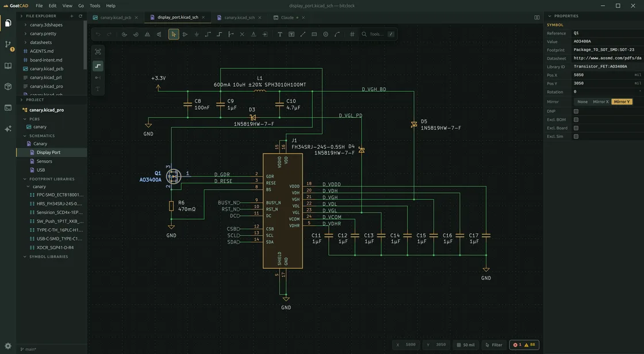Add new file in File Explorer
The height and width of the screenshot is (354, 644).
pos(71,16)
